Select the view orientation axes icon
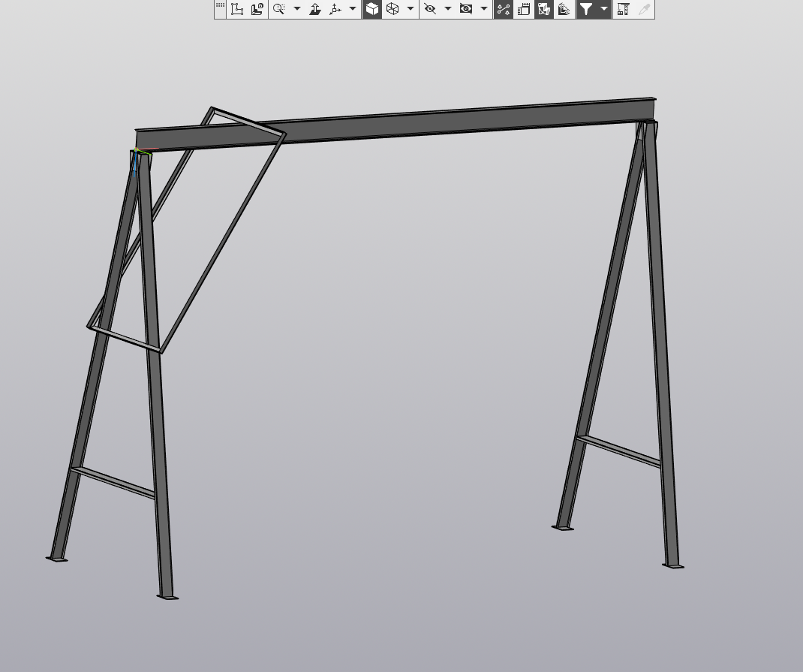Viewport: 803px width, 672px height. tap(335, 9)
